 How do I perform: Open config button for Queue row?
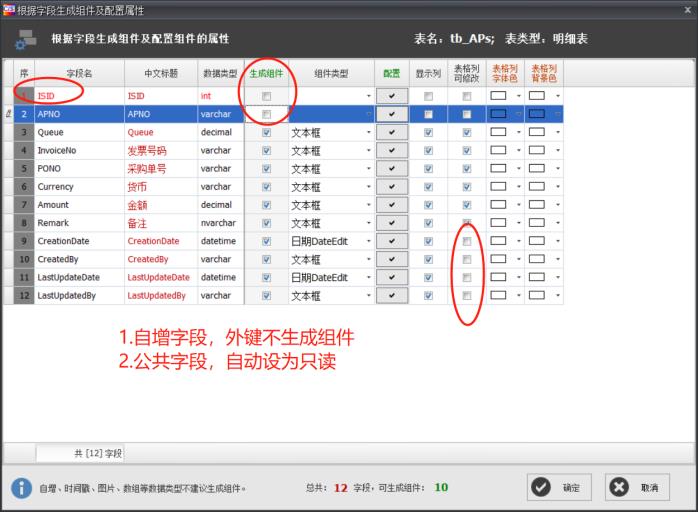coord(392,132)
